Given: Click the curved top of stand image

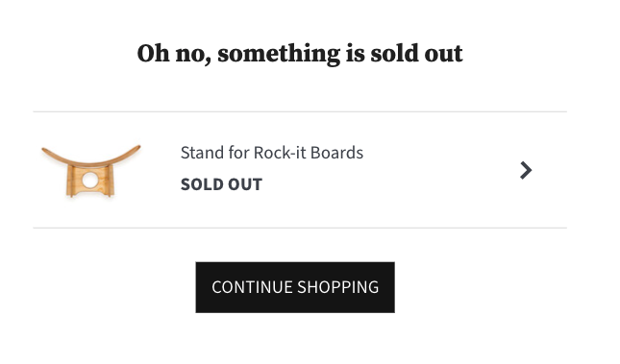Looking at the screenshot, I should pos(91,156).
